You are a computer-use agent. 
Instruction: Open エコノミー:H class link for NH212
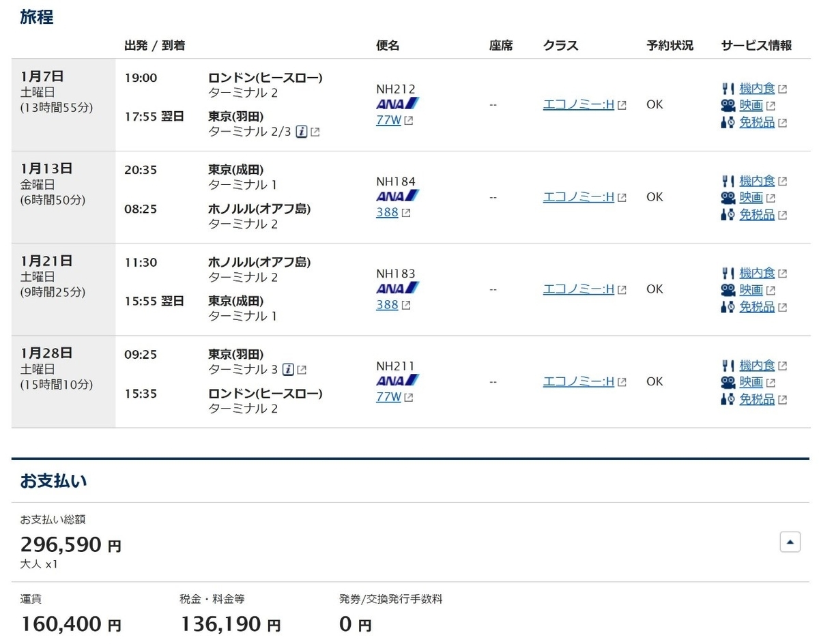(579, 104)
